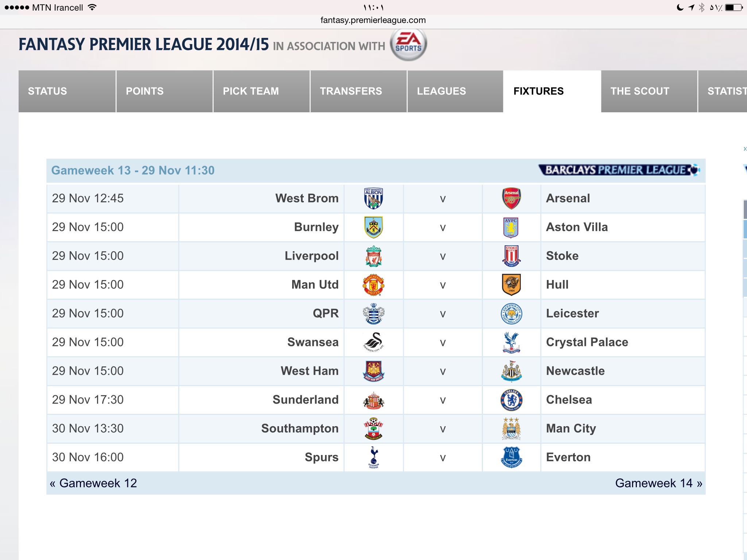
Task: Click the Barclays Premier League logo
Action: pyautogui.click(x=619, y=170)
